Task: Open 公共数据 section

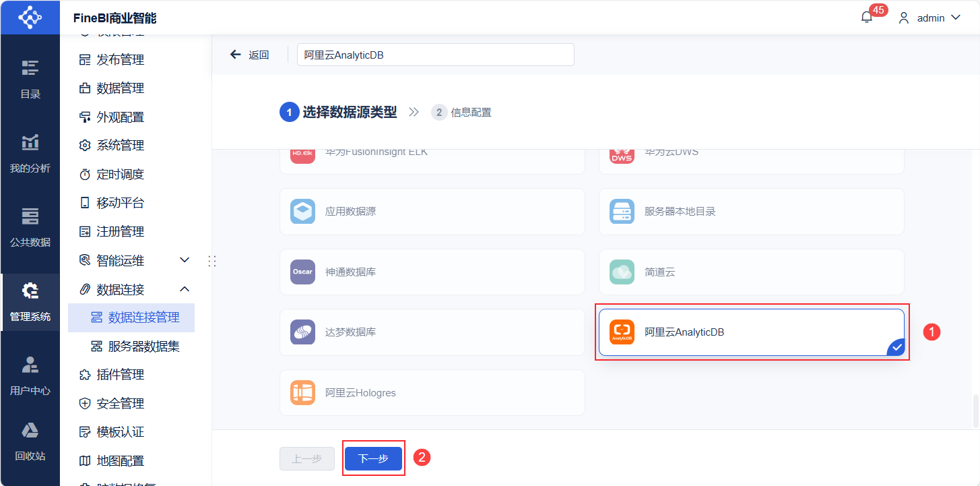Action: point(30,228)
